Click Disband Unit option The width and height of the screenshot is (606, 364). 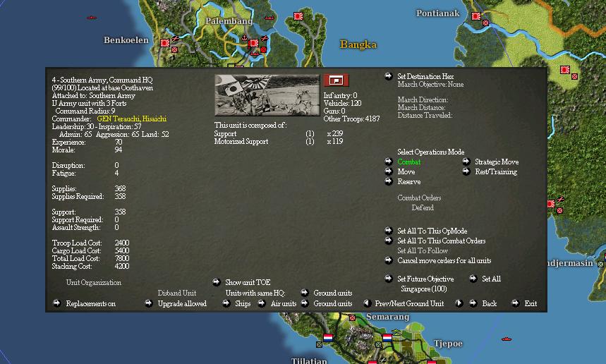coord(176,293)
